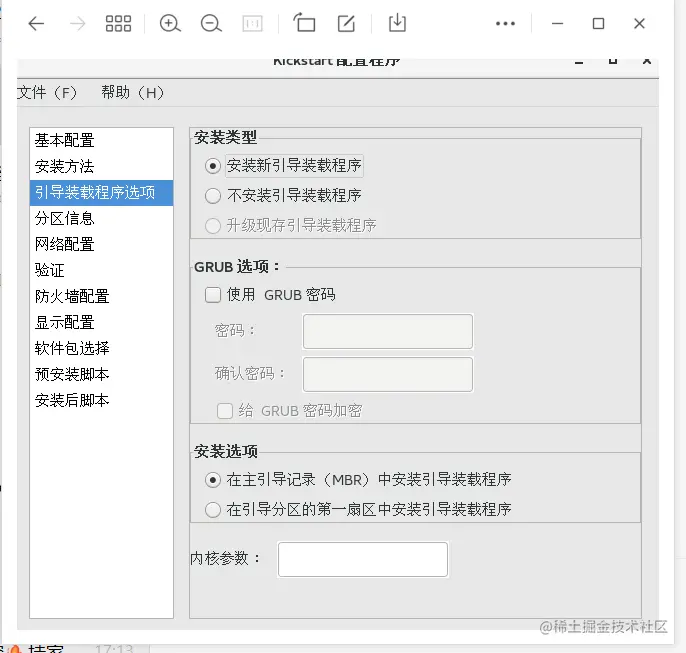
Task: Click the forward arrow icon
Action: pos(78,24)
